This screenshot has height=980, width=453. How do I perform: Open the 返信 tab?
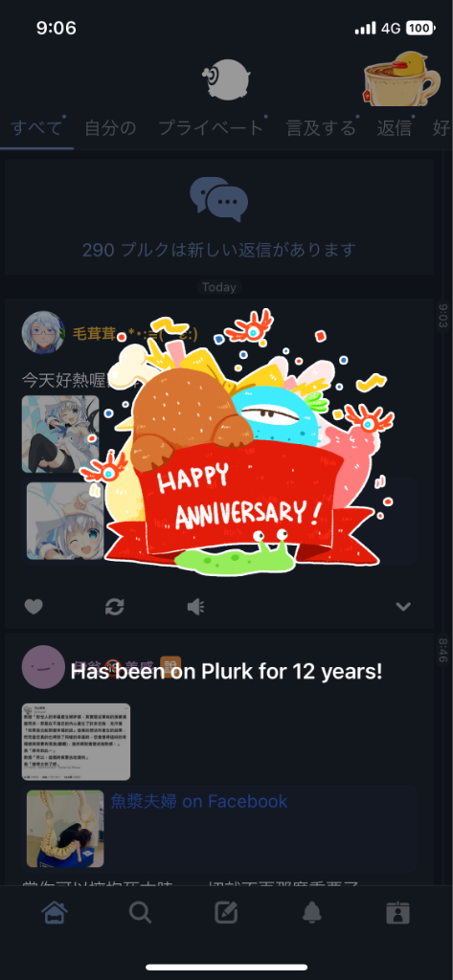coord(395,128)
